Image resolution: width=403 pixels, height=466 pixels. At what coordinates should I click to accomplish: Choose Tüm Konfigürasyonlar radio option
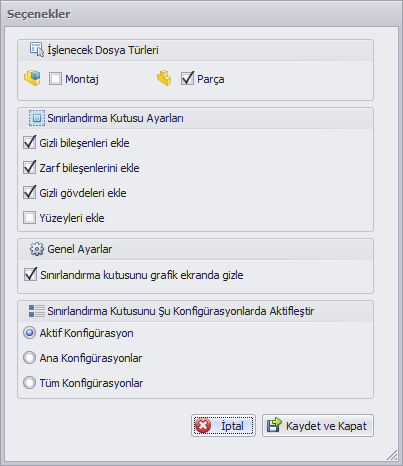click(29, 383)
